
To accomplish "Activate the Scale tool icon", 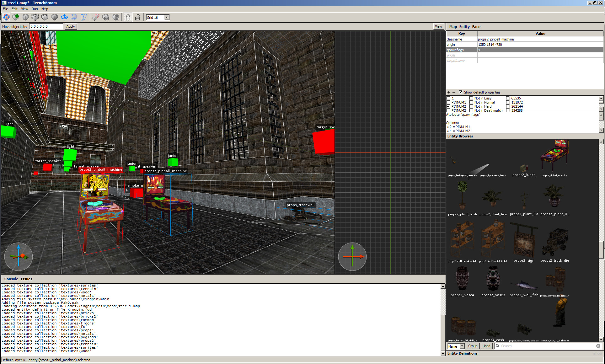I will click(x=74, y=17).
